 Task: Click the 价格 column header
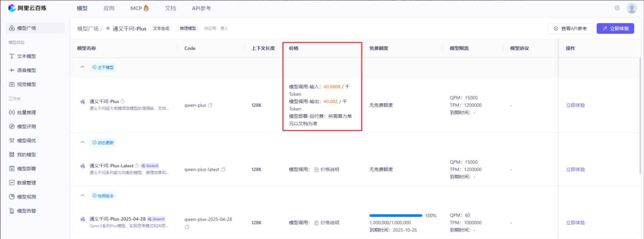(x=293, y=48)
